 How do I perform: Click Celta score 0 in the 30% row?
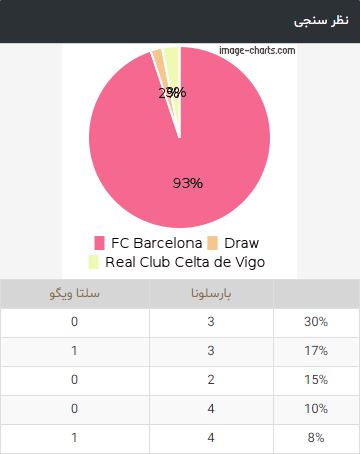(75, 322)
